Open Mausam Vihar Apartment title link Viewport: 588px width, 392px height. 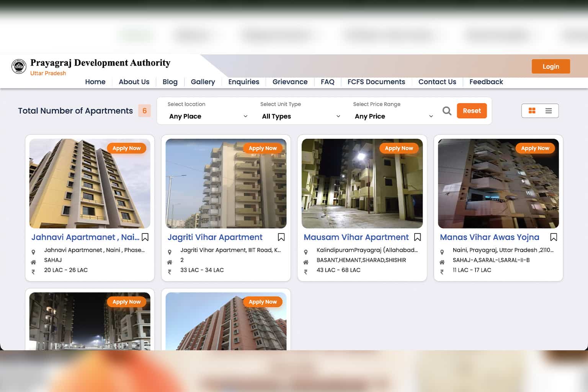(x=356, y=237)
